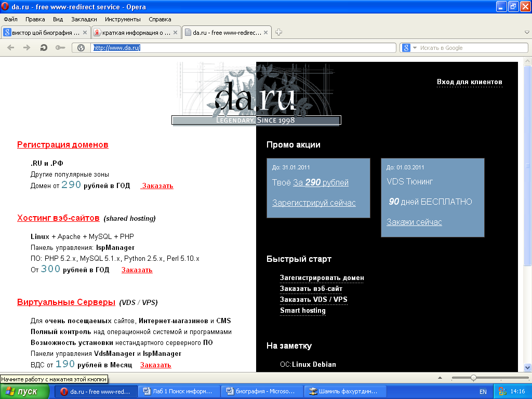The width and height of the screenshot is (532, 399).
Task: Open the Справка menu
Action: coord(160,19)
